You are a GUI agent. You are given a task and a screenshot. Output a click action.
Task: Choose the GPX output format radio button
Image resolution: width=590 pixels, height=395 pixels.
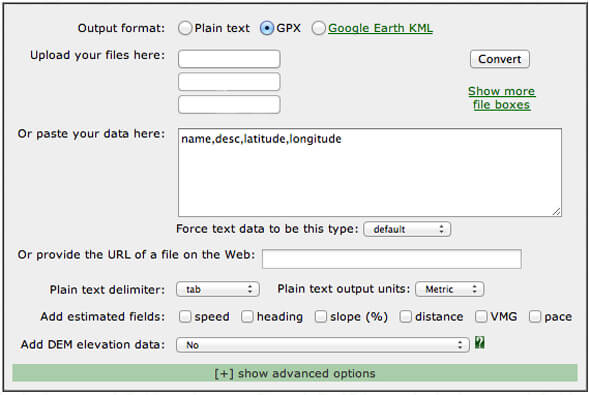[x=267, y=28]
